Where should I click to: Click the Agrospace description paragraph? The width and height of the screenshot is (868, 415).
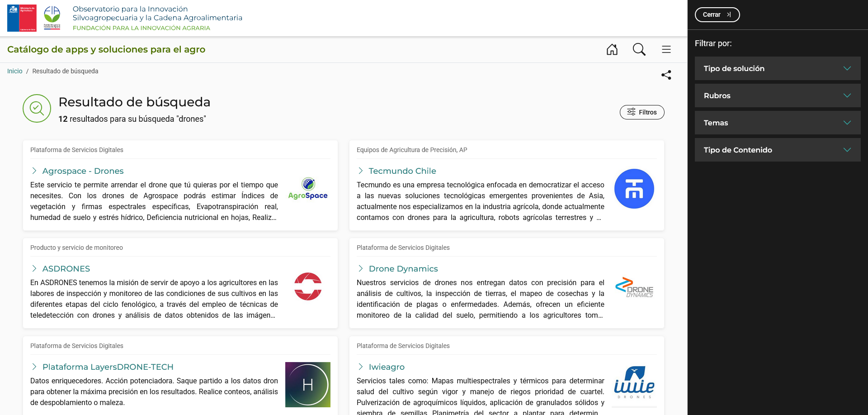[154, 201]
